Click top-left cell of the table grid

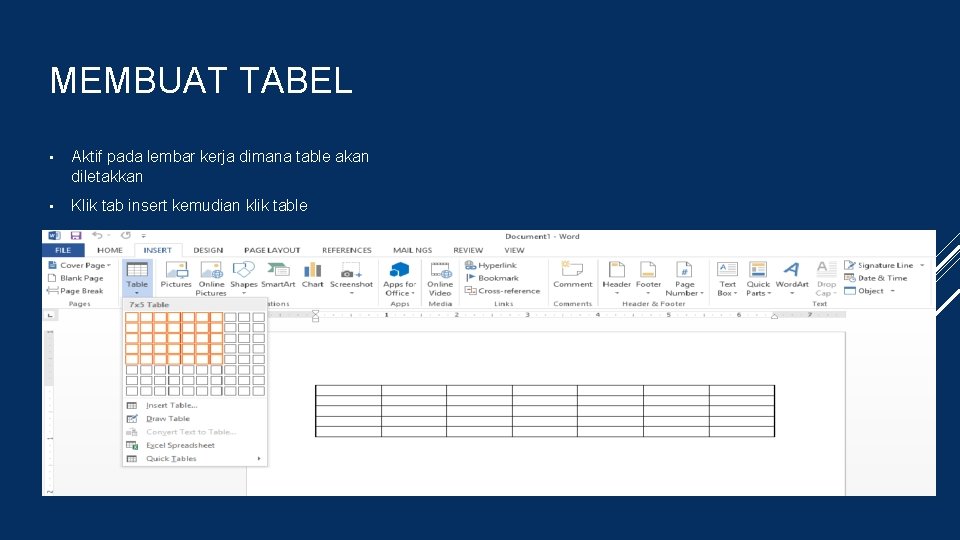pos(132,317)
